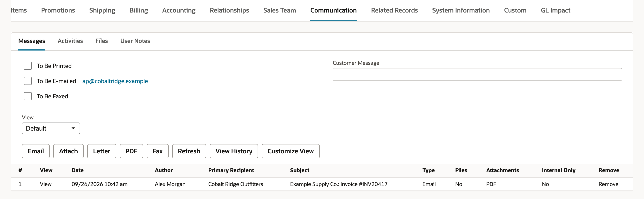The width and height of the screenshot is (644, 199).
Task: Open the GL Impact tab
Action: (x=556, y=10)
